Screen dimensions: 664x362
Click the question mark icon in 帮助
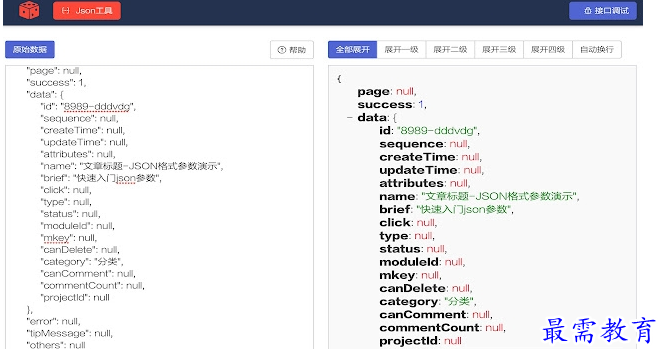(282, 50)
